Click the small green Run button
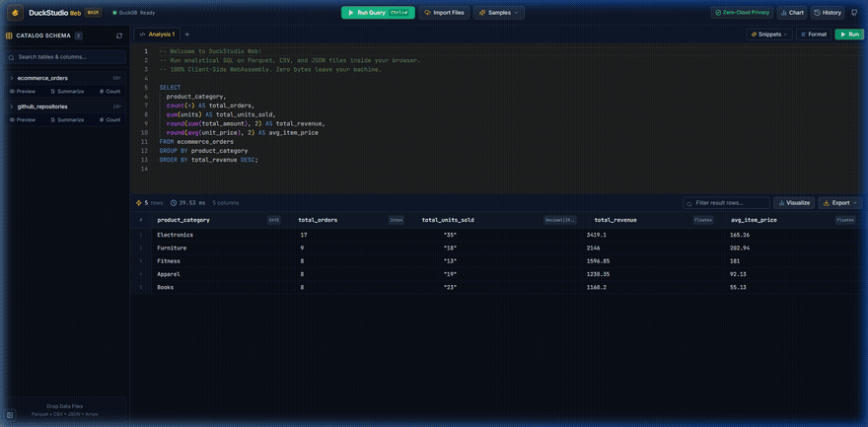The image size is (868, 427). [x=849, y=35]
